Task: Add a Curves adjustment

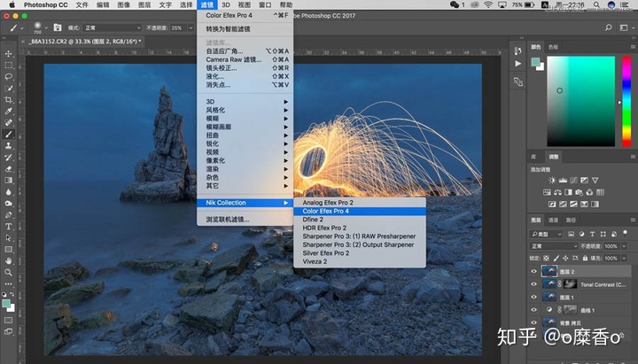Action: pos(573,180)
